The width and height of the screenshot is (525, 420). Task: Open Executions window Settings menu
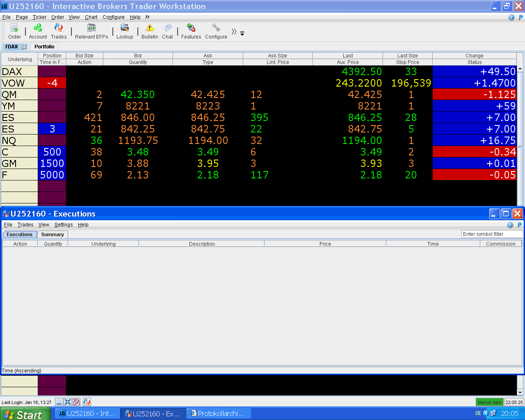click(64, 225)
